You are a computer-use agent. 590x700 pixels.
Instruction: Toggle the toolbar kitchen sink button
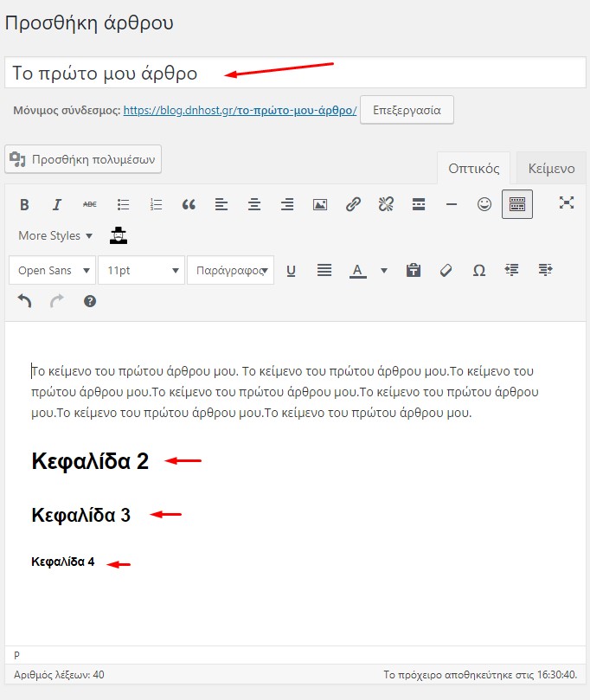coord(517,205)
